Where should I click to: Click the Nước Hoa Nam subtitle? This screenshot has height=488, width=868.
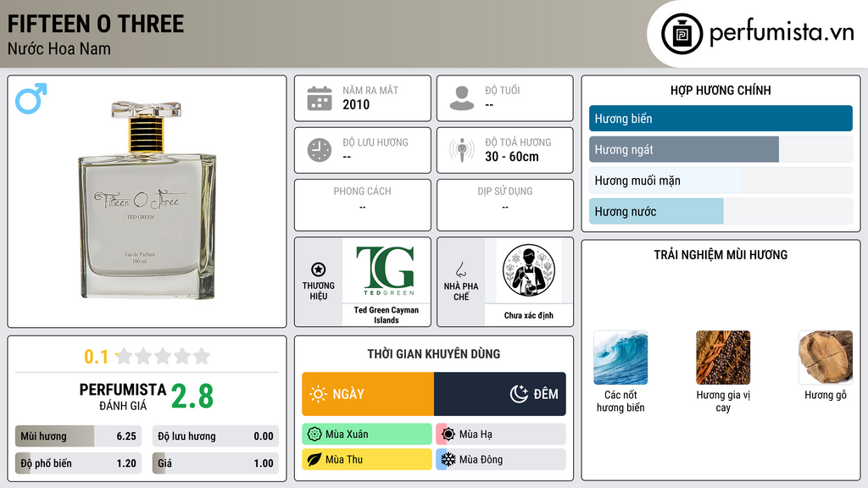coord(59,48)
